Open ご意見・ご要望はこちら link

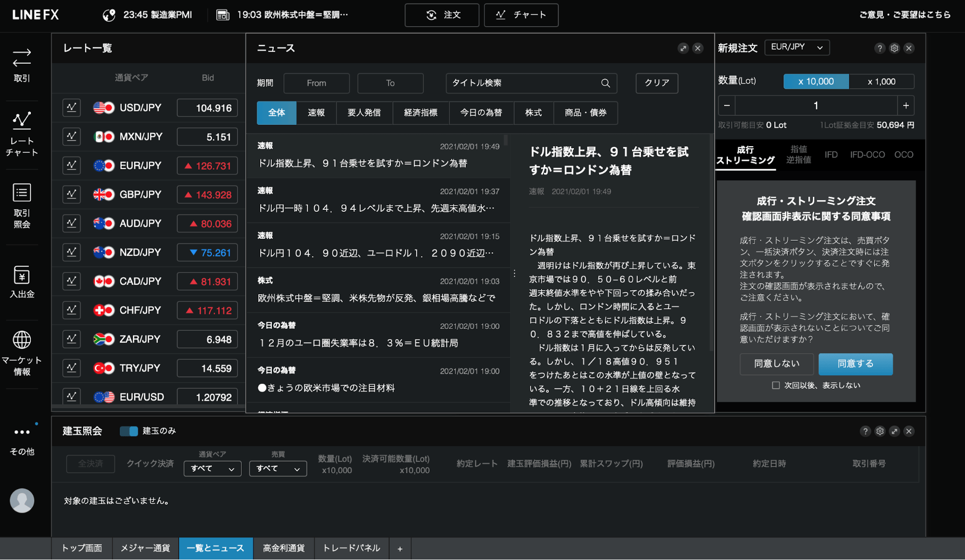(x=905, y=15)
